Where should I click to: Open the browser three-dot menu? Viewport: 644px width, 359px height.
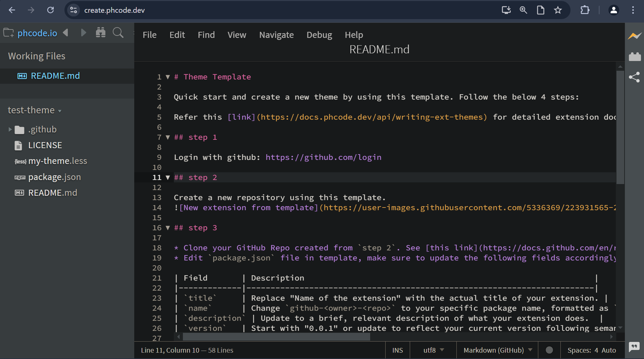(633, 10)
